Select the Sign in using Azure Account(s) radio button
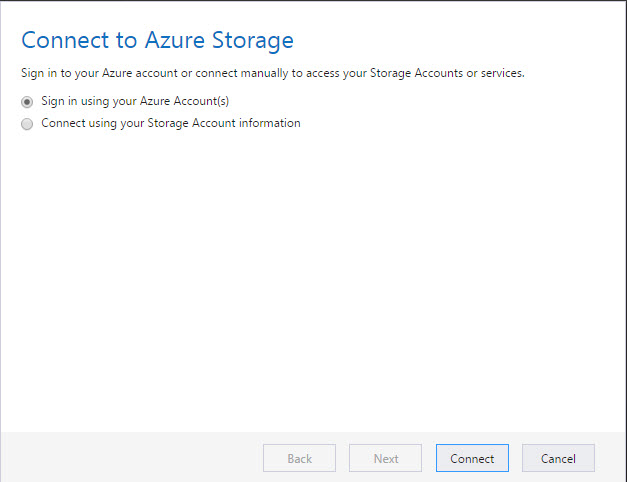 click(x=27, y=102)
